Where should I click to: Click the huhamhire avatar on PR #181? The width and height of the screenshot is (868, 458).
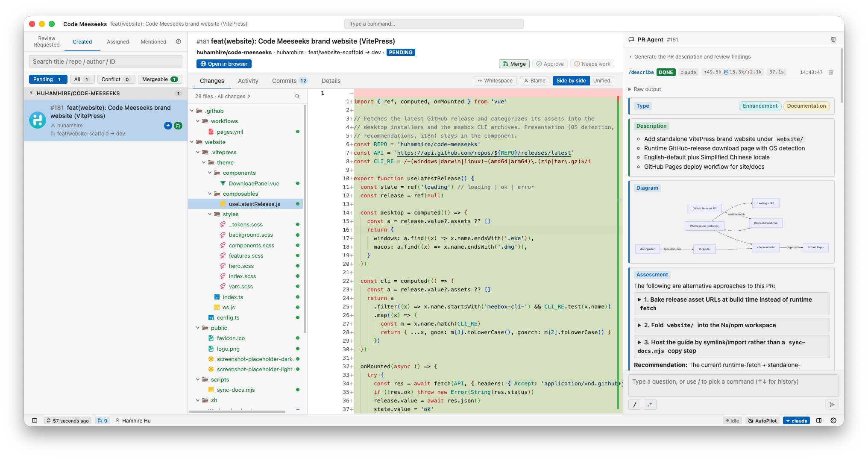[38, 120]
